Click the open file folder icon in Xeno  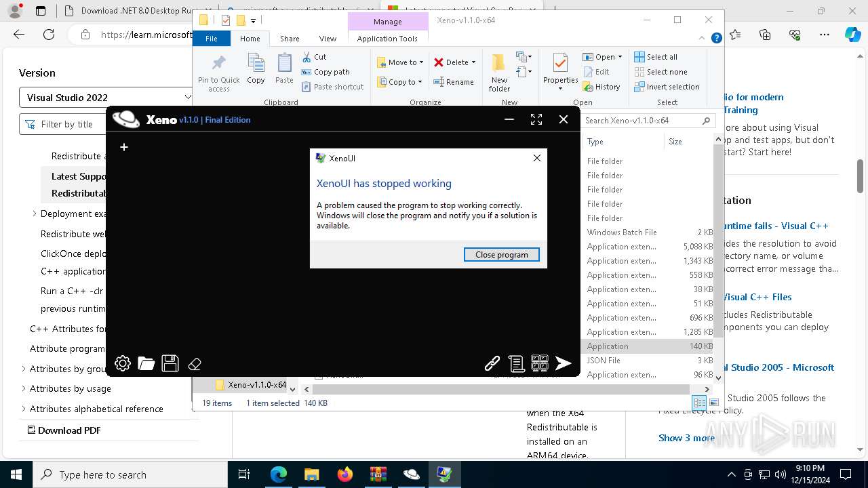pyautogui.click(x=146, y=363)
